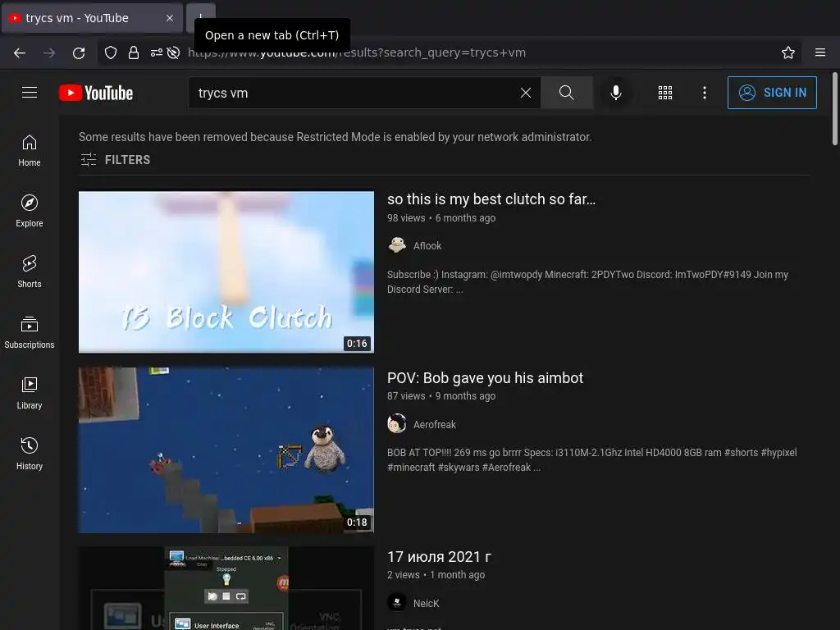Select the trycs vm - YouTube tab
The width and height of the screenshot is (840, 630).
(92, 18)
